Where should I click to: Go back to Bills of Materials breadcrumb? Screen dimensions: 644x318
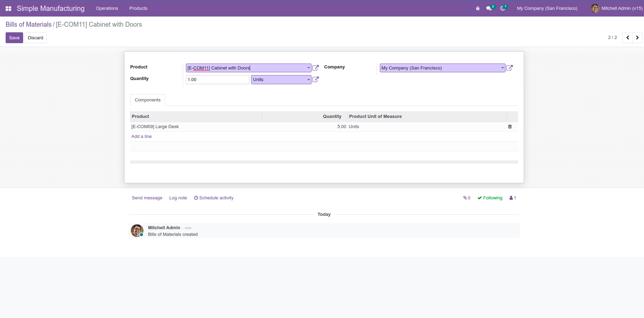(28, 25)
